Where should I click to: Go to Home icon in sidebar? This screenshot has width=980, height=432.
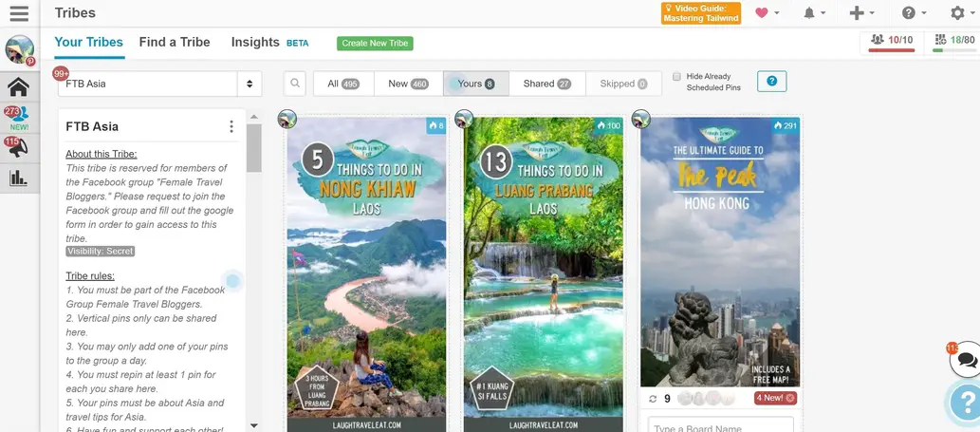(x=19, y=87)
